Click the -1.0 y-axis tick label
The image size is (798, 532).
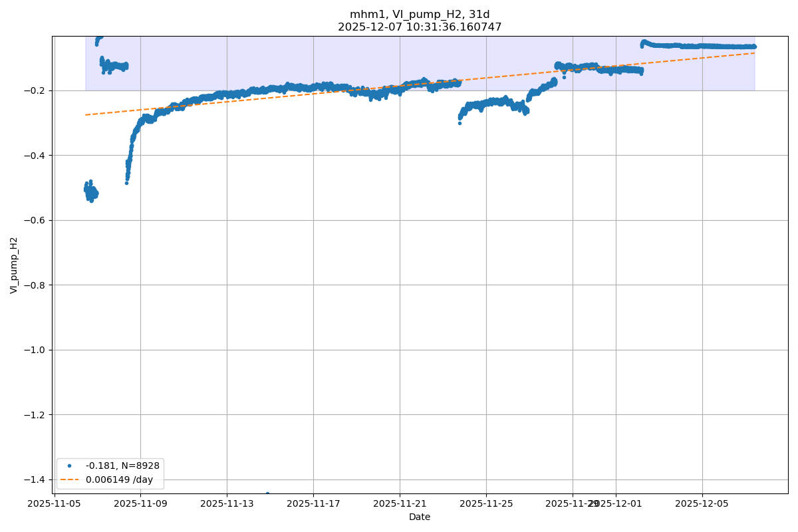coord(35,350)
